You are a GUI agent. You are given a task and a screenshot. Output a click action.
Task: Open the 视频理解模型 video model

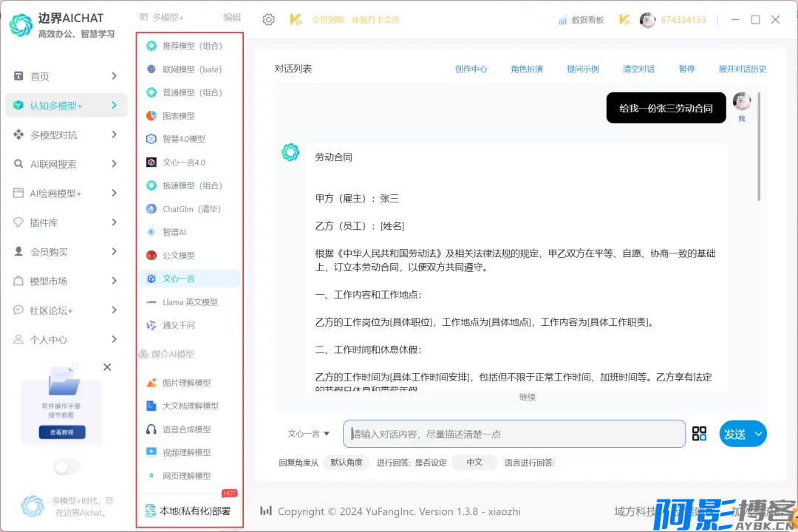pyautogui.click(x=189, y=453)
